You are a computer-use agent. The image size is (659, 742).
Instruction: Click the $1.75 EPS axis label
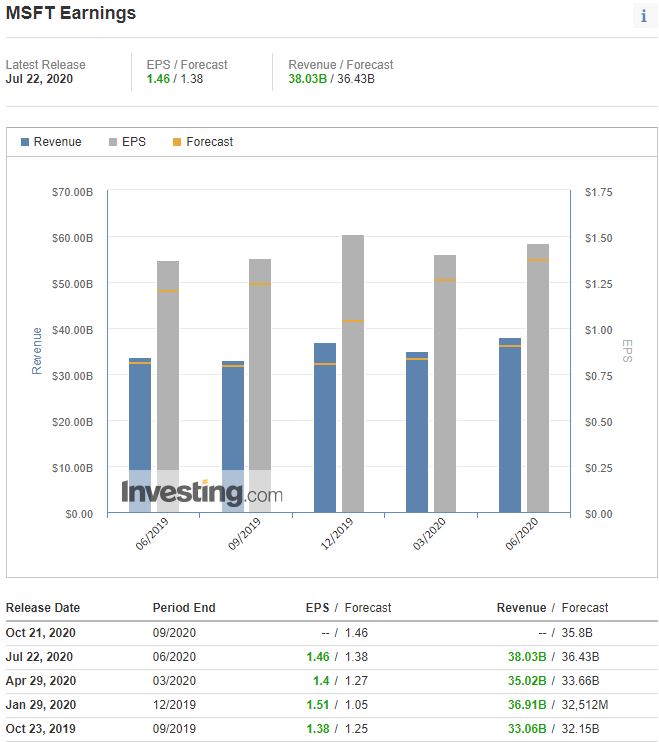(x=598, y=192)
